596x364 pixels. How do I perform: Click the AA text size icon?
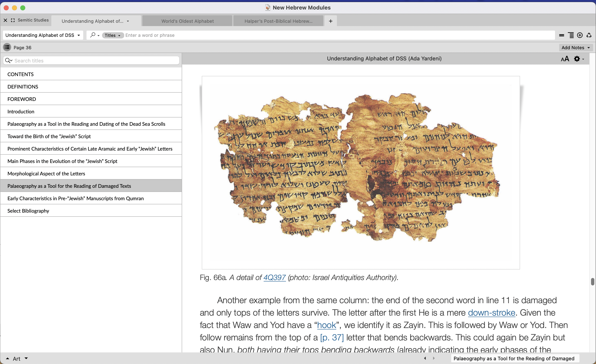pos(565,59)
